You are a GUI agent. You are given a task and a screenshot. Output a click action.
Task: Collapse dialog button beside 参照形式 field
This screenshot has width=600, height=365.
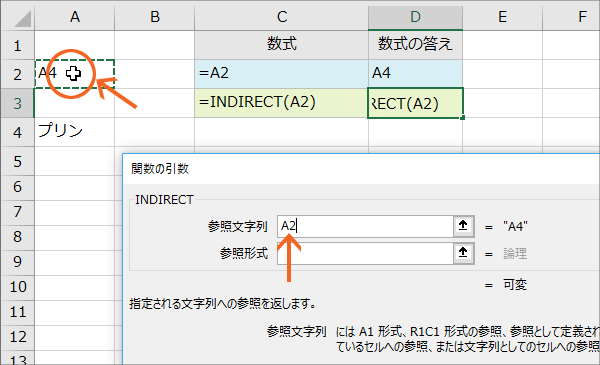(463, 253)
